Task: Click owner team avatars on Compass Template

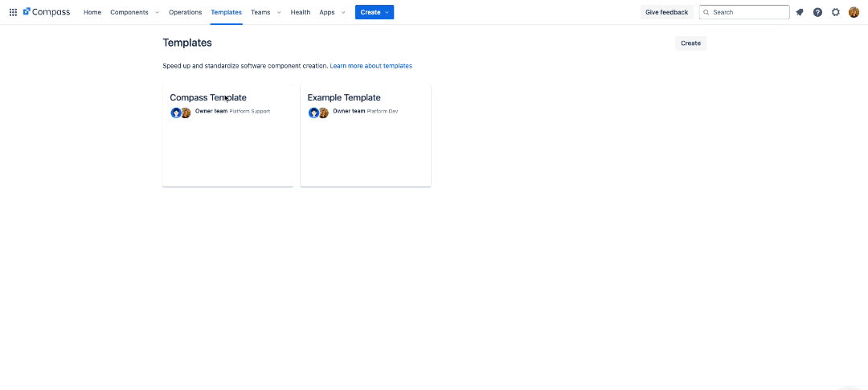Action: tap(181, 113)
